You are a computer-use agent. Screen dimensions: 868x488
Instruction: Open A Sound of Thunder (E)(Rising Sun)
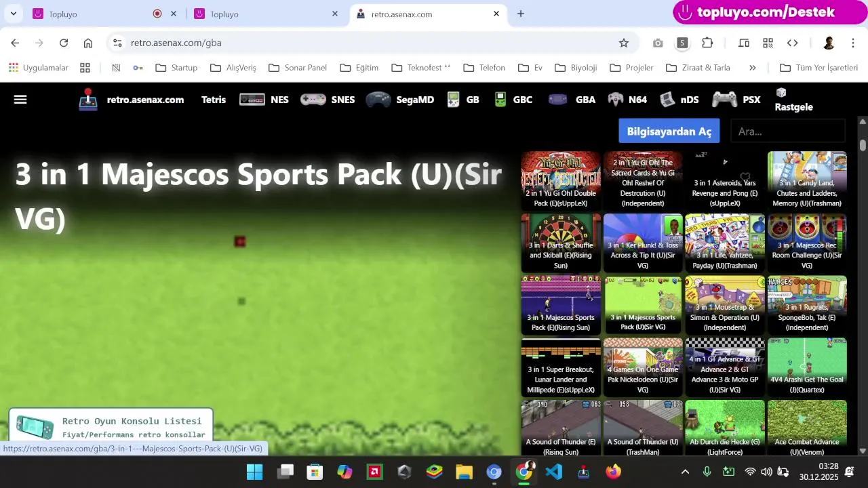point(561,428)
